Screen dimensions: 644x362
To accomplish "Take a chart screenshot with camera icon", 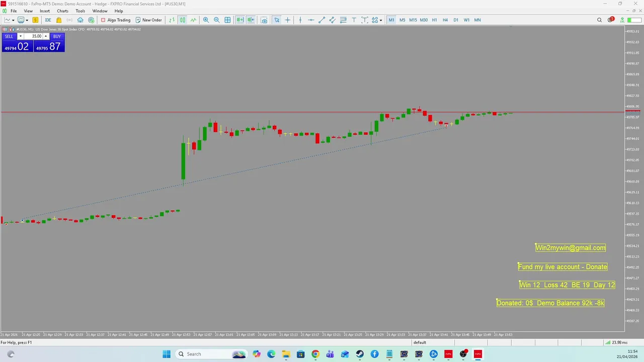I will point(264,20).
